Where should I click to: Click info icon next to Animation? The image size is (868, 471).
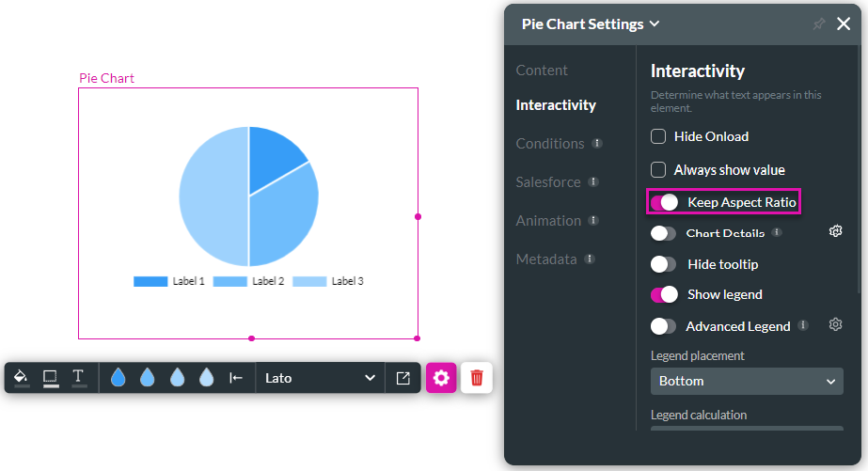[593, 220]
